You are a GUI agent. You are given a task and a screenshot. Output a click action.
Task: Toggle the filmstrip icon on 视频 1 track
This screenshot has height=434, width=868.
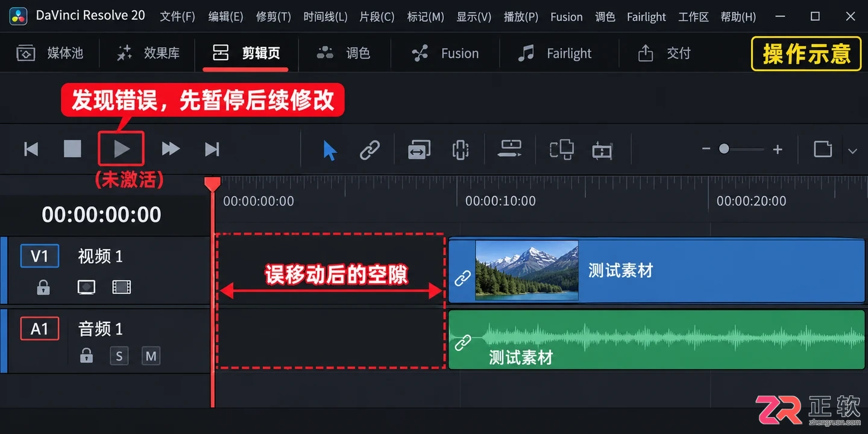(x=122, y=287)
